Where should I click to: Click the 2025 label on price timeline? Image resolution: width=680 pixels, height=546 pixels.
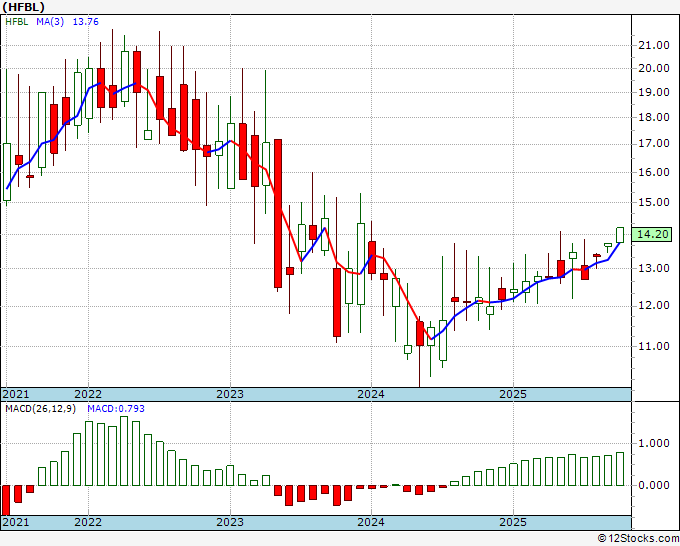tap(513, 394)
